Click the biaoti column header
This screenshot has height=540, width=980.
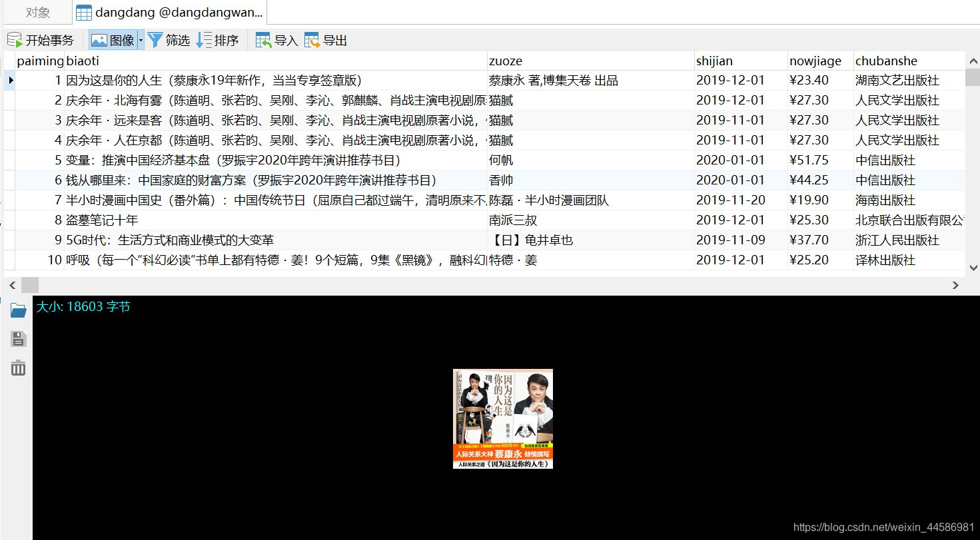tap(276, 61)
